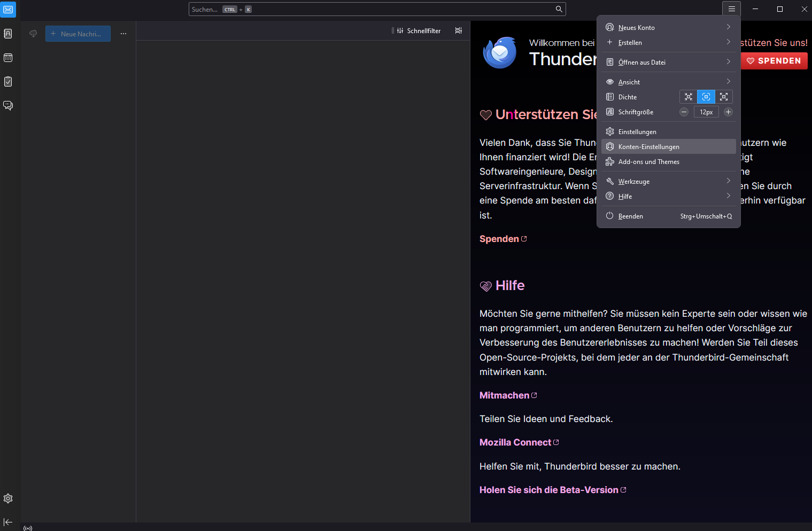Expand the Neues Konto submenu
The height and width of the screenshot is (531, 812).
tap(668, 27)
